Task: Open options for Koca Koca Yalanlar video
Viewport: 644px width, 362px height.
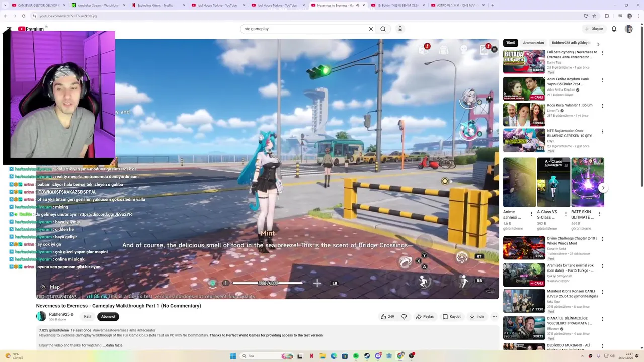Action: (602, 106)
